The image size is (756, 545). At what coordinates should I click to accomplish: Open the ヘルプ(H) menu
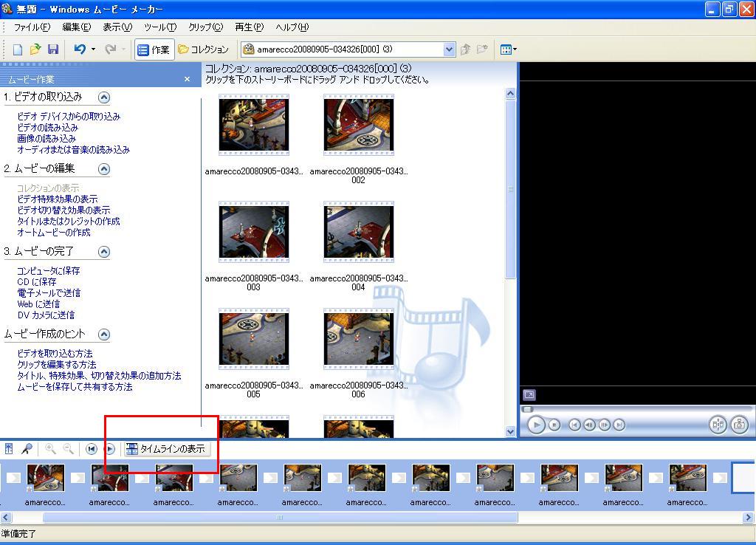[x=292, y=27]
